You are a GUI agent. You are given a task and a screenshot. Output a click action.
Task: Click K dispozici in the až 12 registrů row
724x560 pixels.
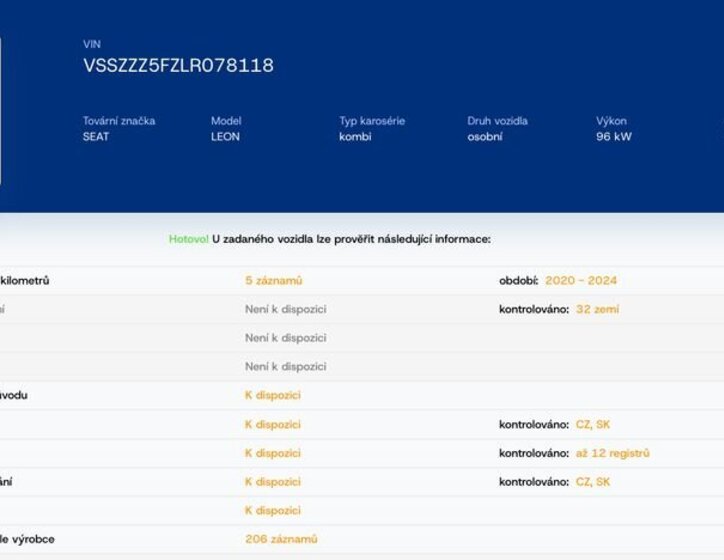coord(272,453)
